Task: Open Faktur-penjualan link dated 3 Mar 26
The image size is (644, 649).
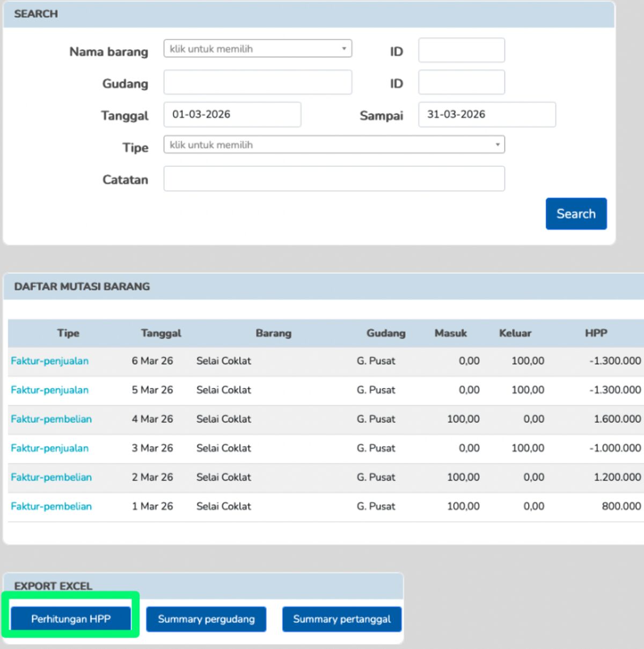Action: [50, 448]
